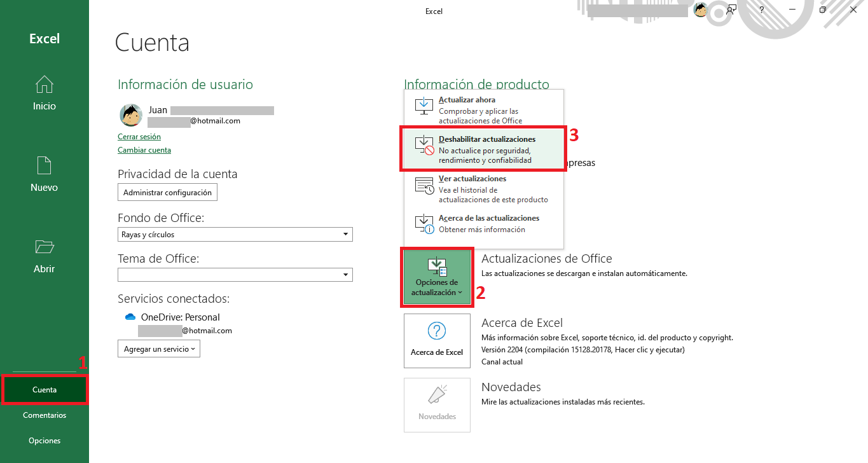Open the Inicio home icon in sidebar
868x463 pixels.
(45, 85)
